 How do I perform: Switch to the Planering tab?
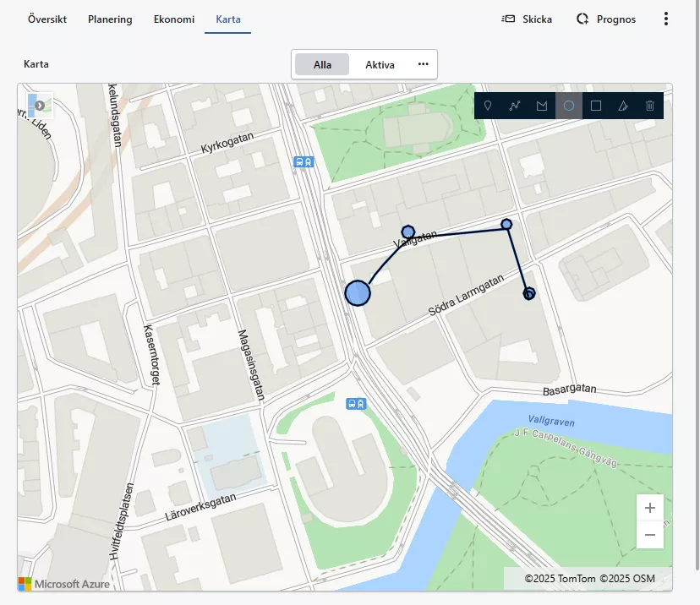110,19
